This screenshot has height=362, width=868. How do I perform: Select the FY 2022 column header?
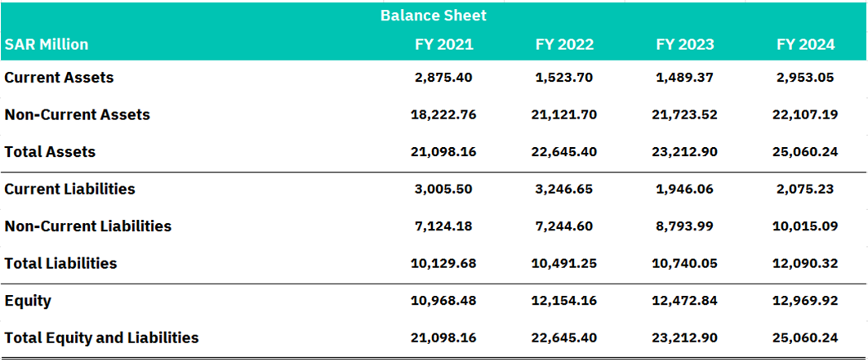coord(564,44)
